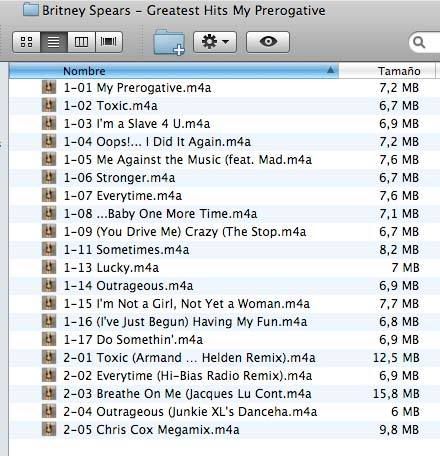Click the 12,5 MB size value
Image resolution: width=440 pixels, height=456 pixels.
click(396, 358)
